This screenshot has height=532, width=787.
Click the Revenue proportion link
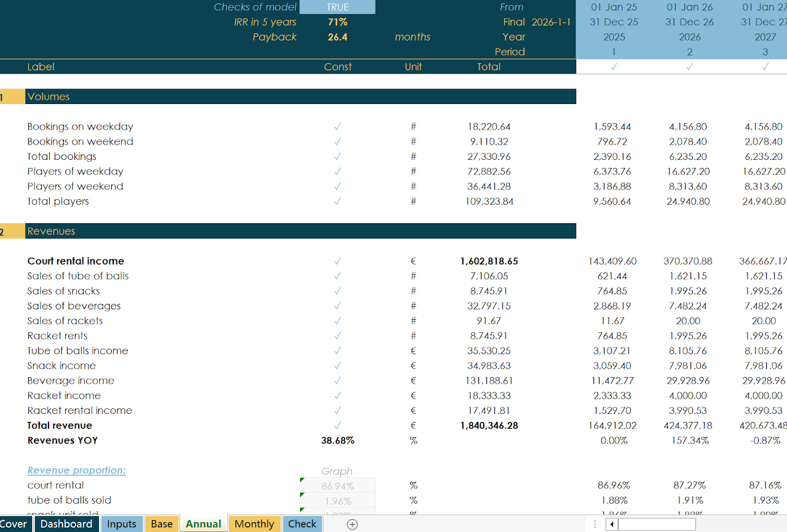[x=76, y=470]
